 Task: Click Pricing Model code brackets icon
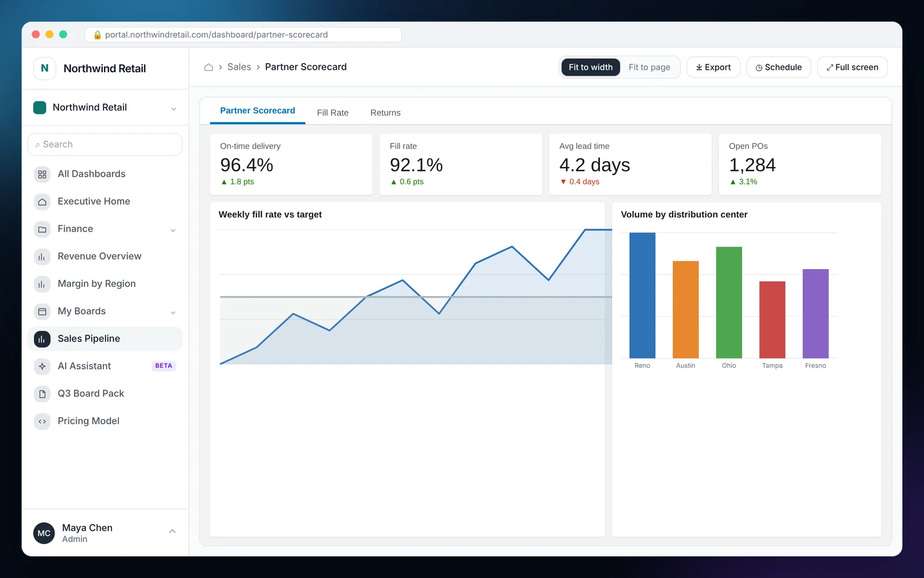(42, 421)
